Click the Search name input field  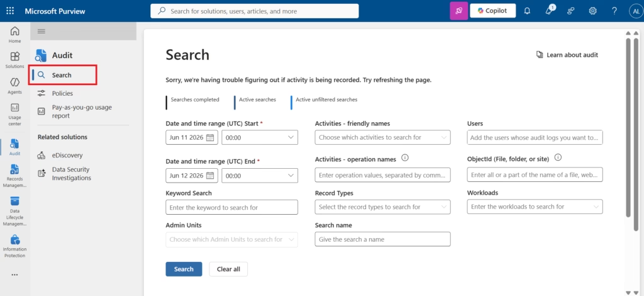[382, 239]
